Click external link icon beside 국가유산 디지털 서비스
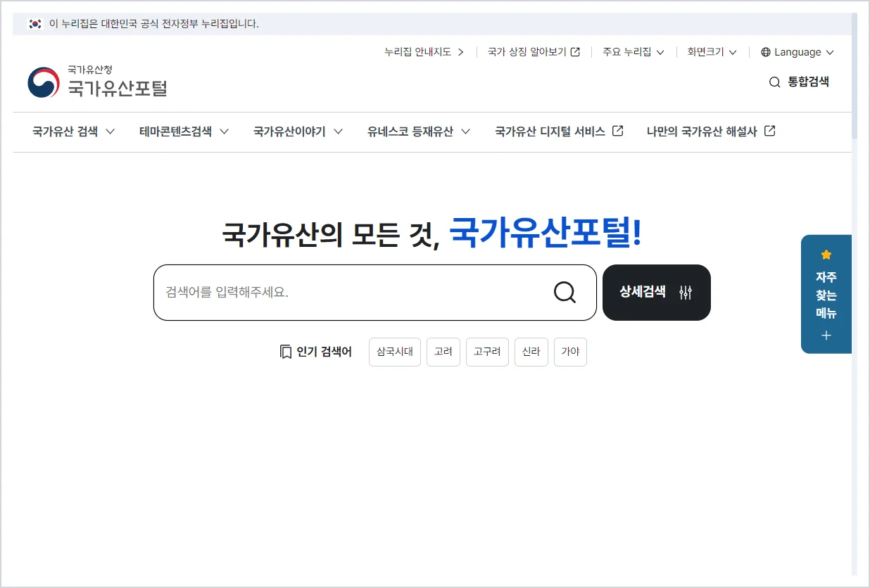870x588 pixels. tap(618, 131)
